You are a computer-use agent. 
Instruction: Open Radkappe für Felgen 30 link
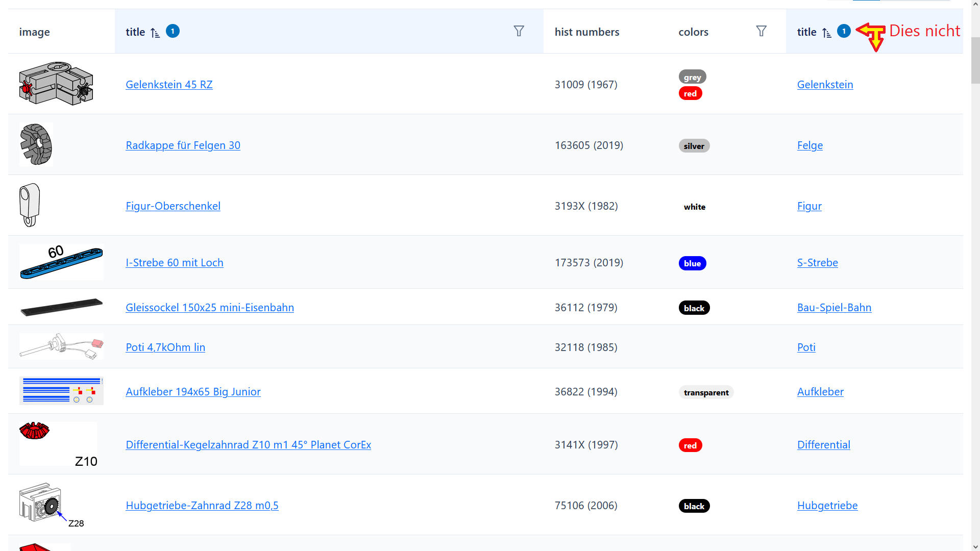point(183,145)
